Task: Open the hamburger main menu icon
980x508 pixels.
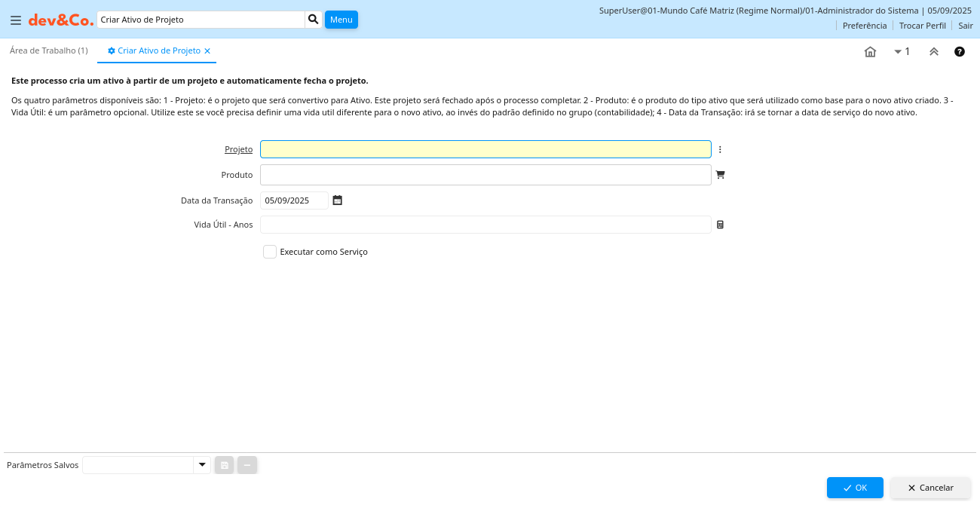Action: coord(16,20)
